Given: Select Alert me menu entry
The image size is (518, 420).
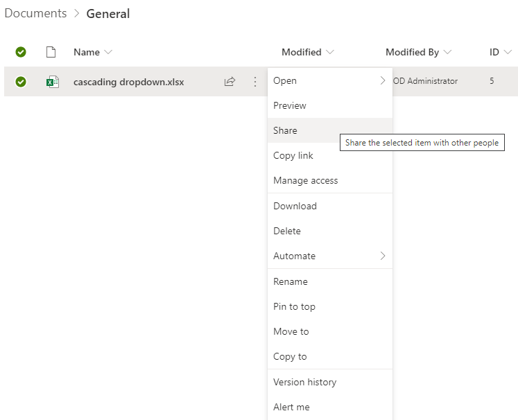Looking at the screenshot, I should coord(330,407).
